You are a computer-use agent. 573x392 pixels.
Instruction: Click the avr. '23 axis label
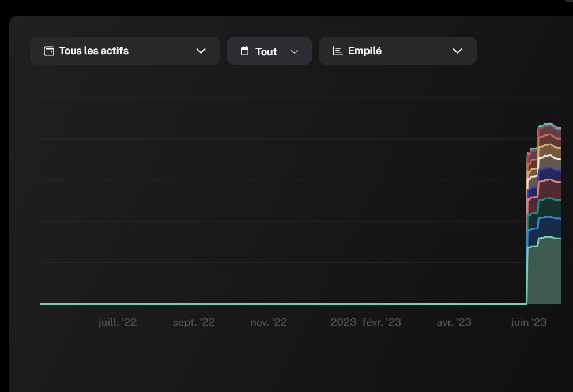[x=454, y=322]
